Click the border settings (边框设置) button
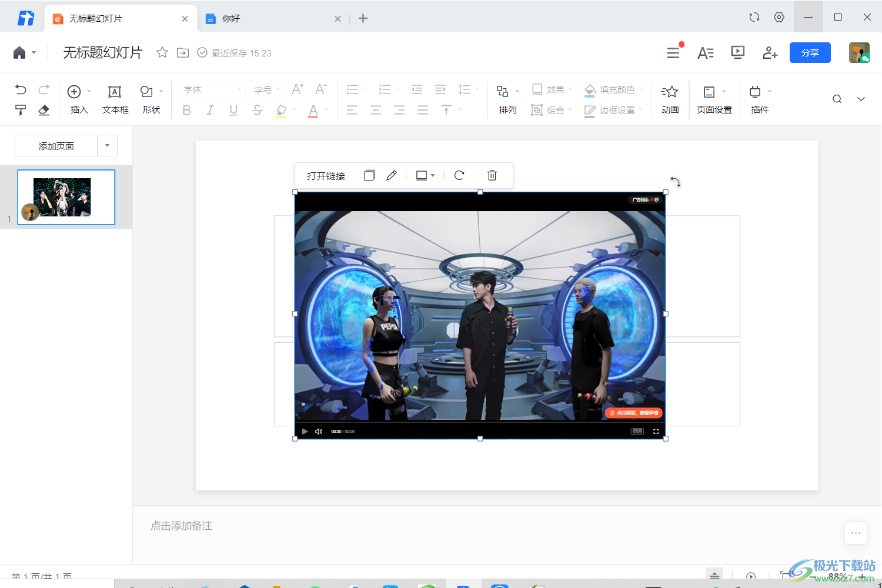The image size is (882, 588). 613,110
